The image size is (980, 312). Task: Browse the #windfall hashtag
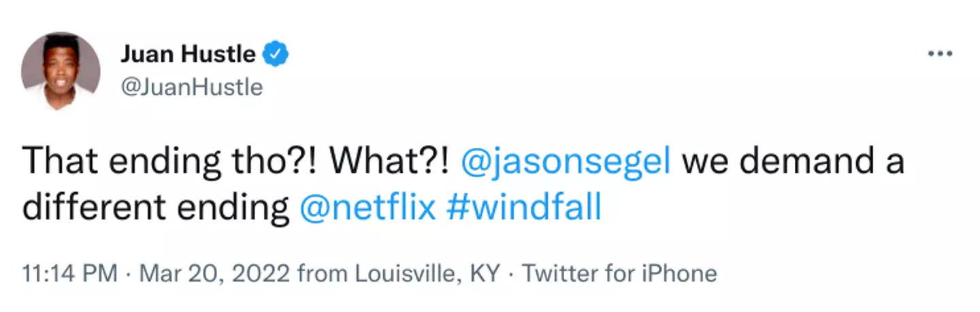[524, 208]
